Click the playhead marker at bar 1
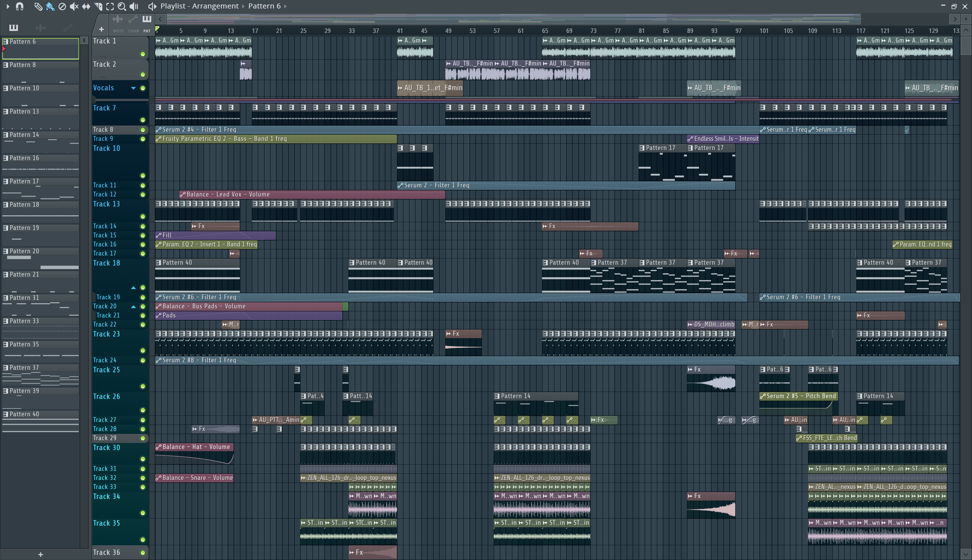 pyautogui.click(x=157, y=29)
